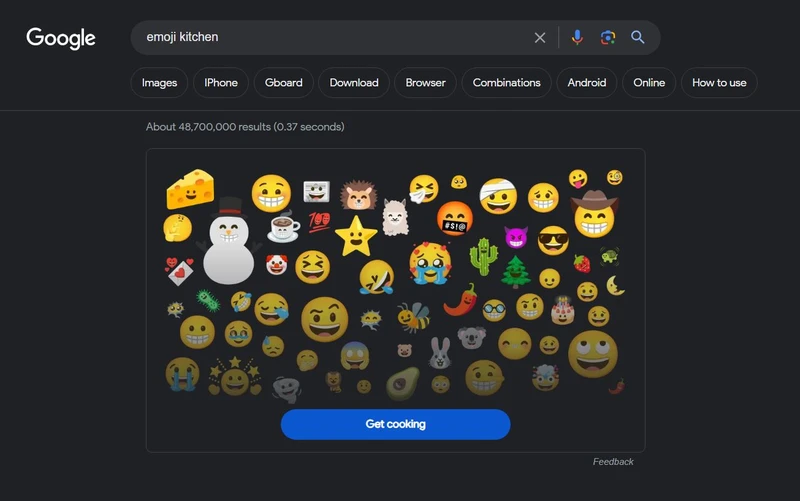Image resolution: width=800 pixels, height=501 pixels.
Task: Click the smiling yellow star emoji
Action: 356,237
